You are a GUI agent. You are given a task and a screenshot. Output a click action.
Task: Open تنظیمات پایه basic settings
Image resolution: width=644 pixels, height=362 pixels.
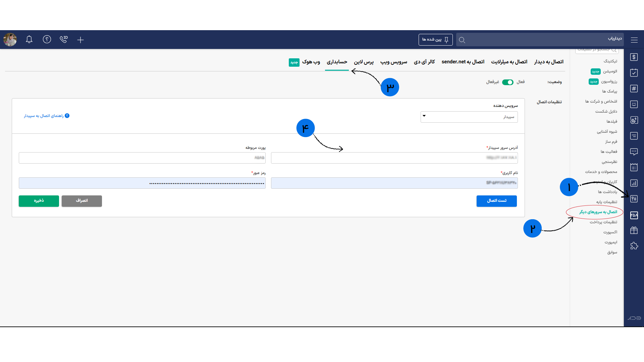click(x=606, y=202)
